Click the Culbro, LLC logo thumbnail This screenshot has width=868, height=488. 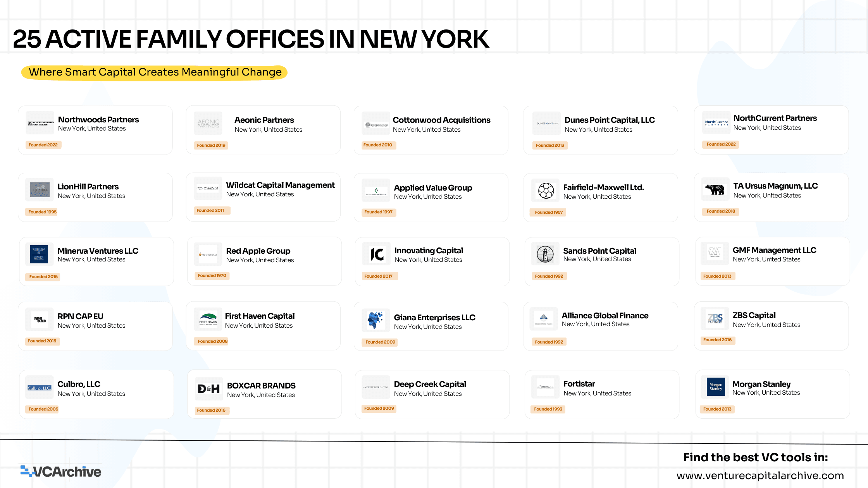(x=39, y=388)
